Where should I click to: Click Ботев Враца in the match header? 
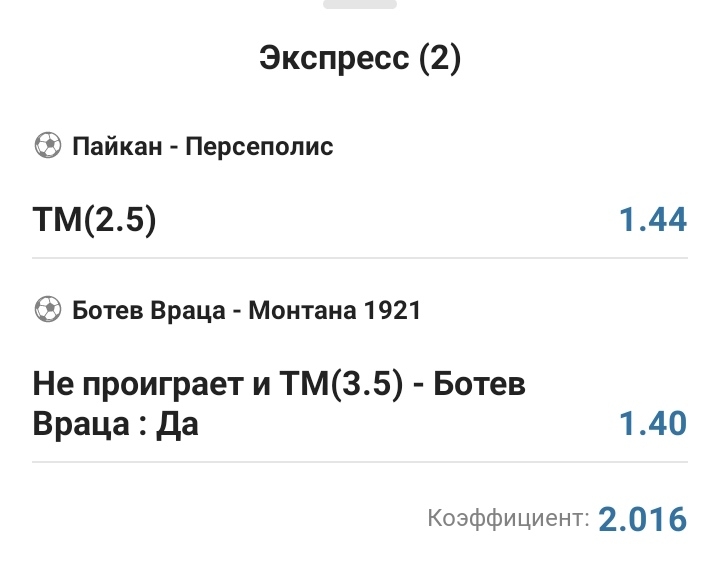[x=147, y=311]
